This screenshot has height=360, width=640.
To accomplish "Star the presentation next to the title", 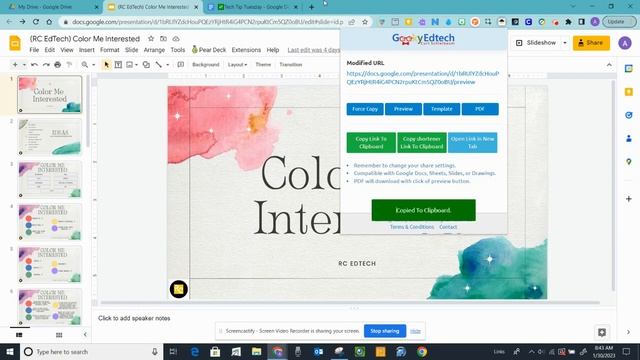I will pyautogui.click(x=151, y=38).
